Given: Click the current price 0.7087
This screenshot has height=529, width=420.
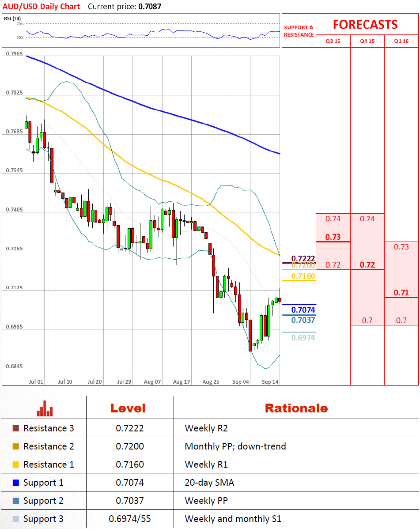Looking at the screenshot, I should pos(150,7).
